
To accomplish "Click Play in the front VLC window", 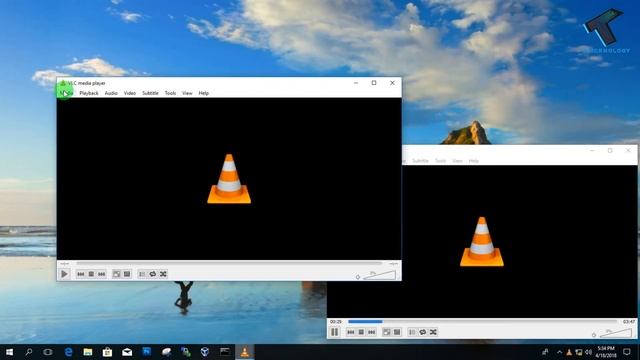I will click(64, 274).
